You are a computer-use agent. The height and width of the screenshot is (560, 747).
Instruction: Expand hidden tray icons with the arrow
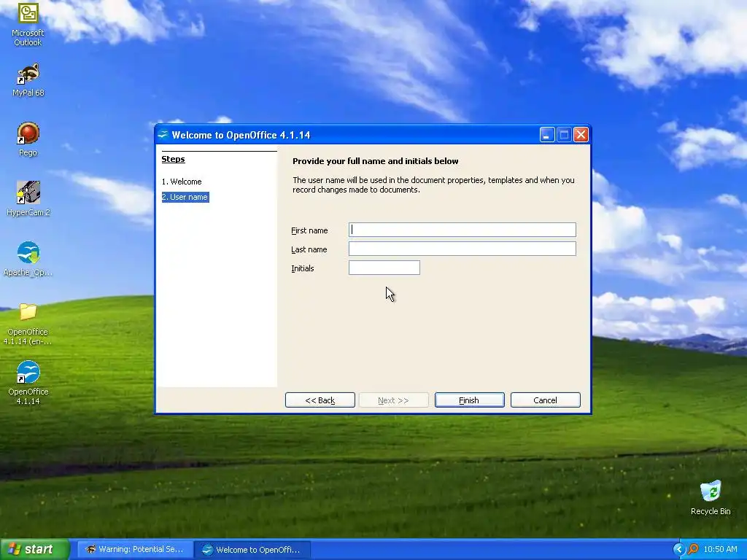point(678,549)
